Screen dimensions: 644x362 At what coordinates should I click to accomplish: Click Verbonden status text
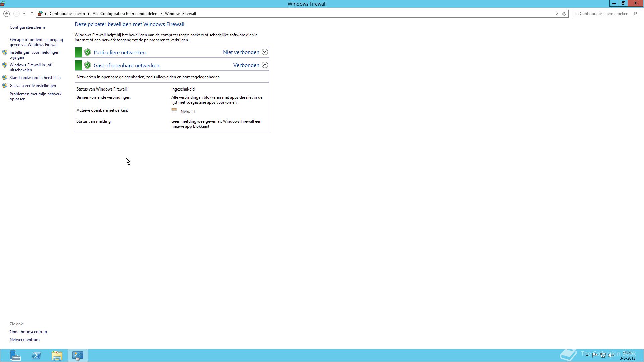click(246, 65)
